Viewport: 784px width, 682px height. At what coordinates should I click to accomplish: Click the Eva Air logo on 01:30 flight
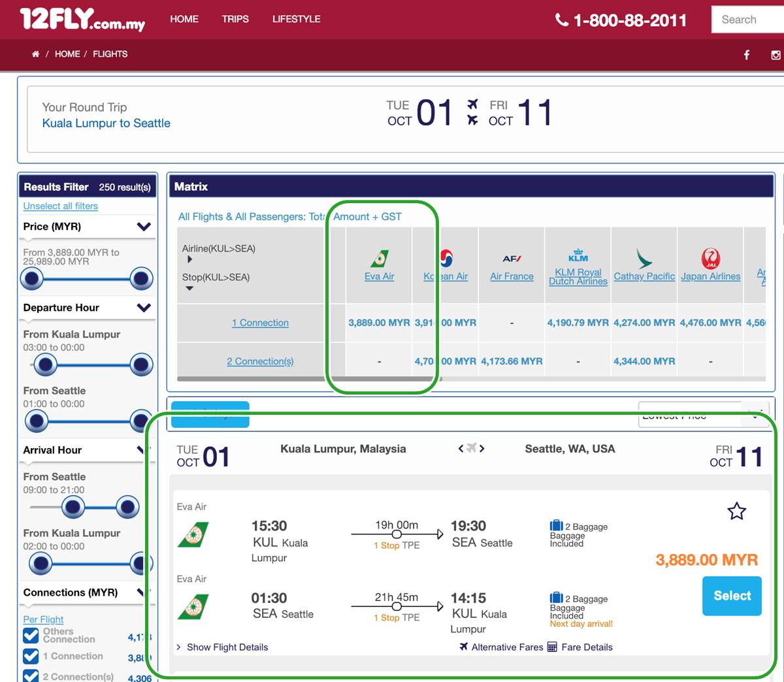tap(193, 606)
